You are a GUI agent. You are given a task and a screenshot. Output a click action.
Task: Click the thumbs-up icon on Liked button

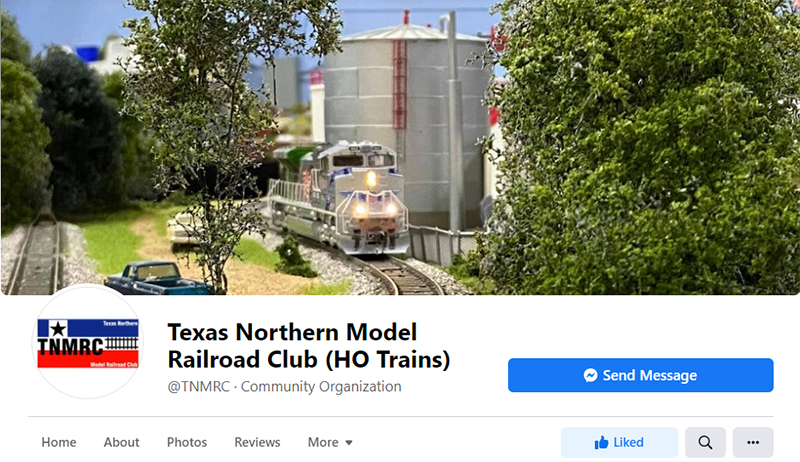pyautogui.click(x=602, y=442)
